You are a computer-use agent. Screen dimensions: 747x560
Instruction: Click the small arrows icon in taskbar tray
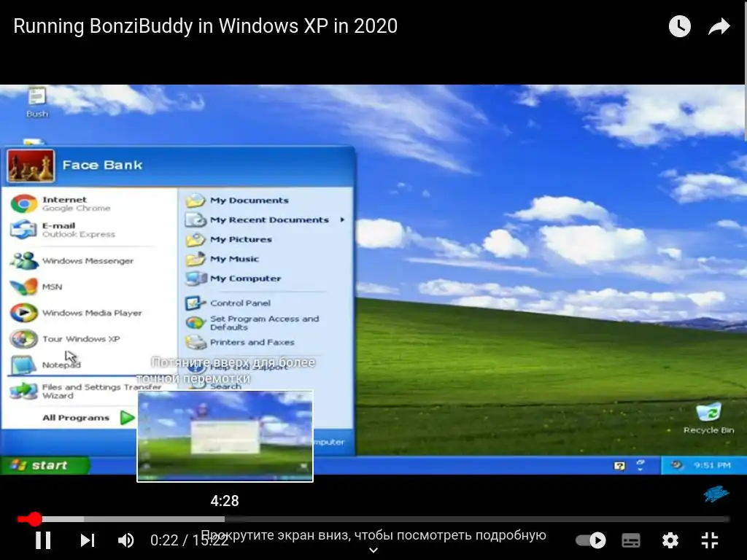pos(640,465)
